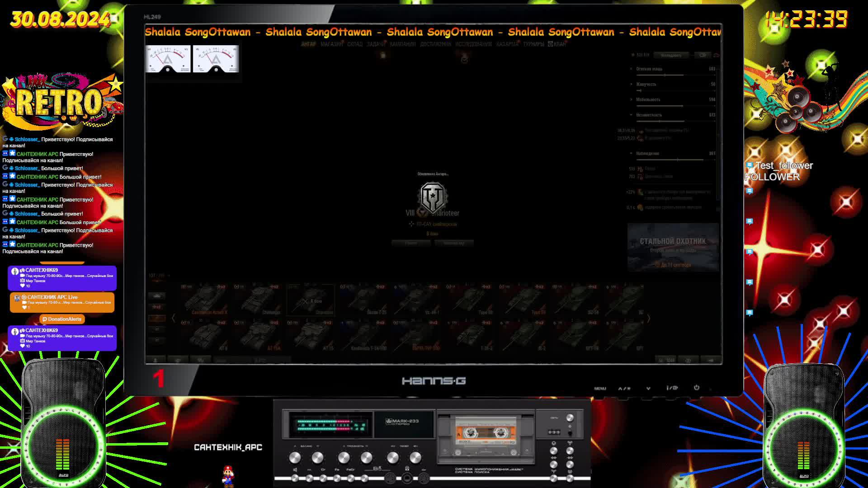
Task: Open the МАГАЗИН tab in top menu
Action: pyautogui.click(x=331, y=44)
